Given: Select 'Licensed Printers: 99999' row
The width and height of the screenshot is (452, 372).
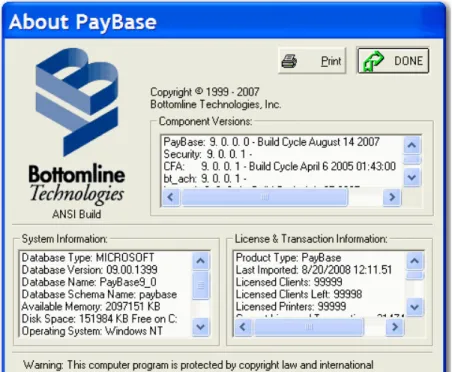Looking at the screenshot, I should pyautogui.click(x=291, y=307).
